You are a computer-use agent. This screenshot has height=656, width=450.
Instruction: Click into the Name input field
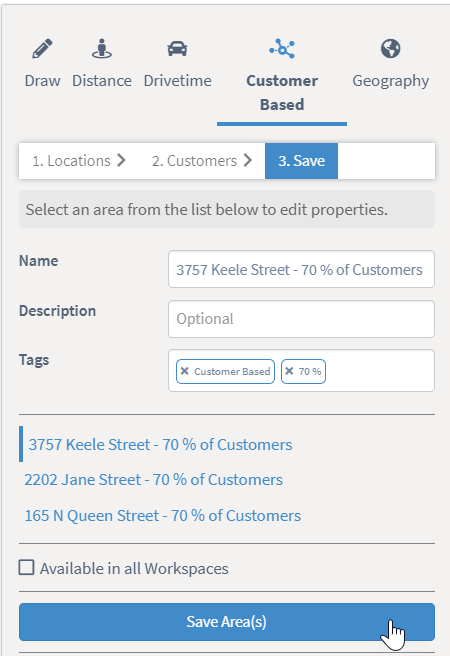[x=301, y=269]
